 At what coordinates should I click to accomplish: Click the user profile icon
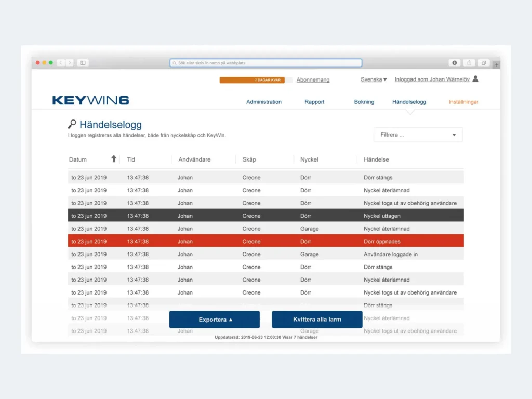tap(476, 79)
